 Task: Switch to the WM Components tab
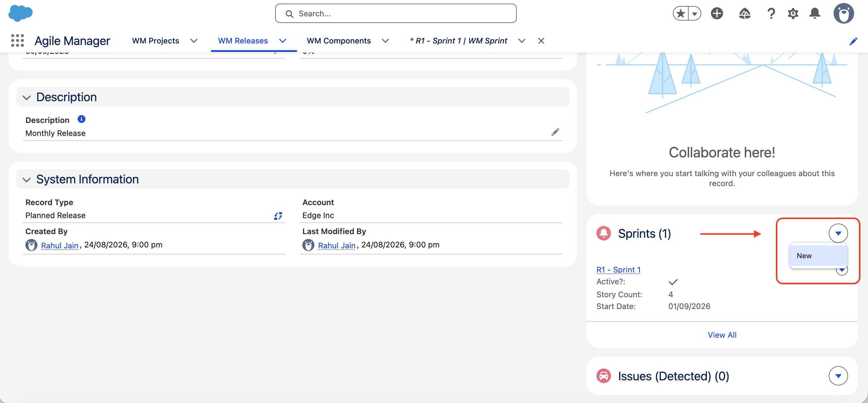coord(339,41)
